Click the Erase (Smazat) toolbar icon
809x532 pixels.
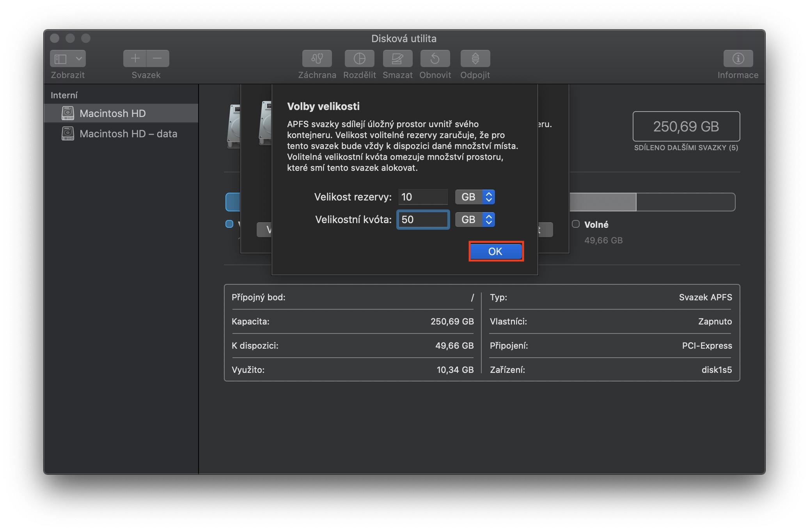point(397,59)
